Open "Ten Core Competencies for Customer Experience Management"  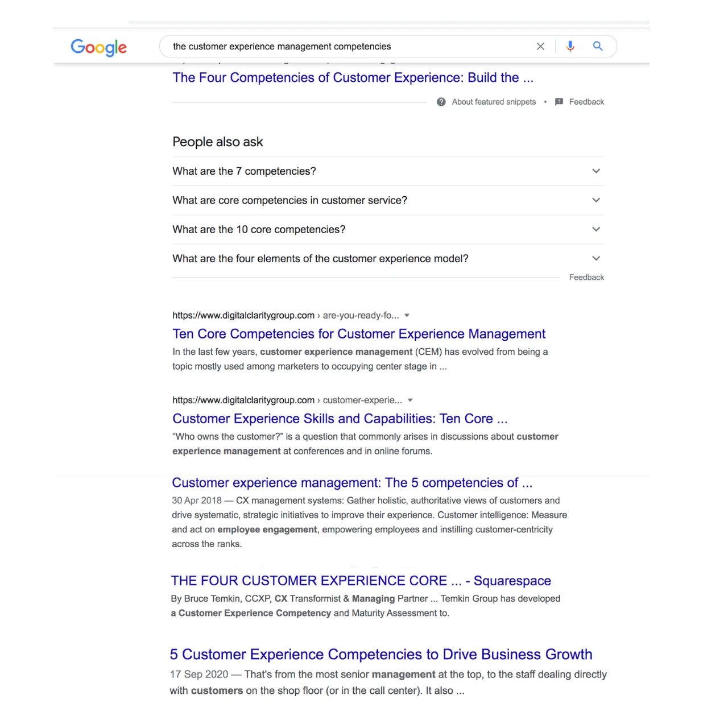(359, 334)
